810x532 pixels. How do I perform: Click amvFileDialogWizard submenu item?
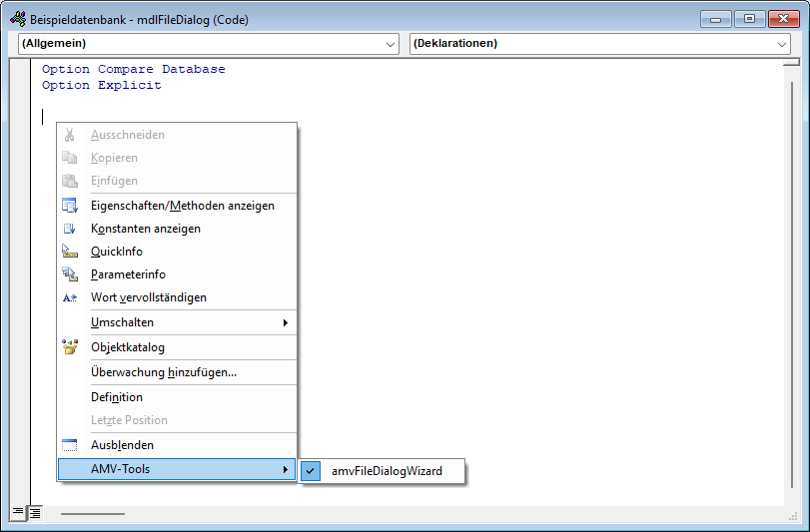(387, 471)
